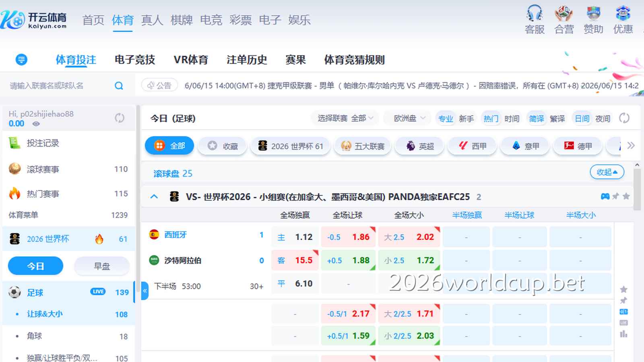Screen dimensions: 644x362
Task: Click the Kaiyun logo
Action: 34,19
